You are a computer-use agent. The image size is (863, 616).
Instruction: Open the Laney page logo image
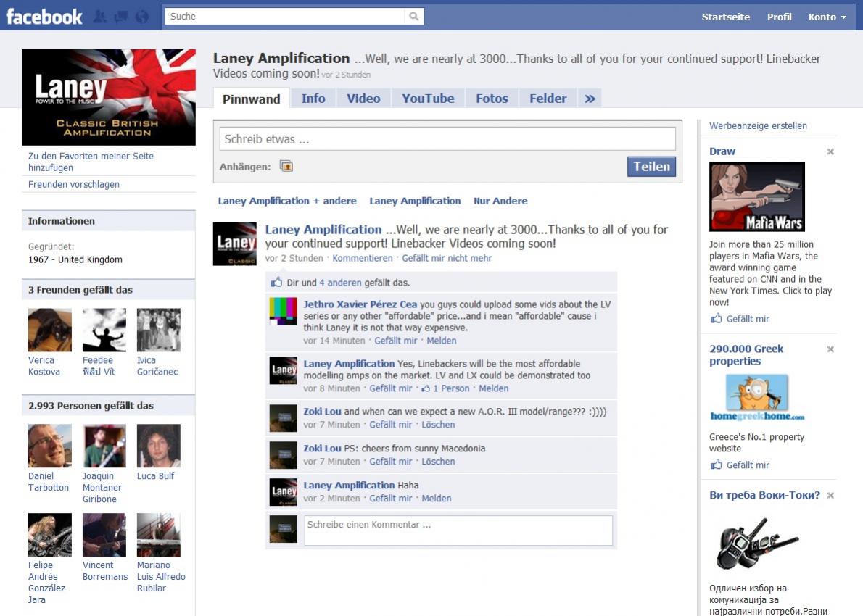click(109, 97)
